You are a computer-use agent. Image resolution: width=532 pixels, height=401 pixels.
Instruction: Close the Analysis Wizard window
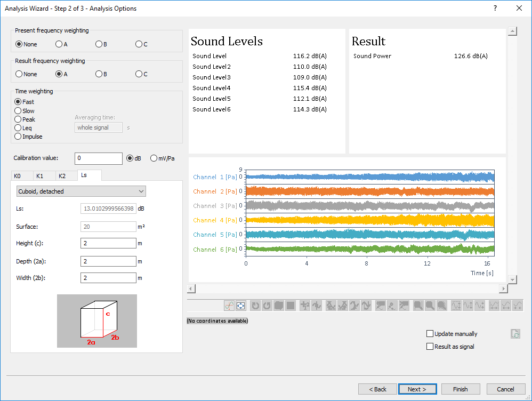click(x=519, y=8)
